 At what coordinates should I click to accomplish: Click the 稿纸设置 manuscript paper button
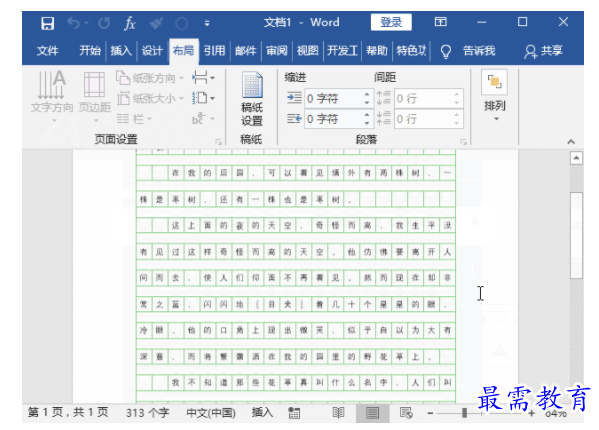coord(252,99)
